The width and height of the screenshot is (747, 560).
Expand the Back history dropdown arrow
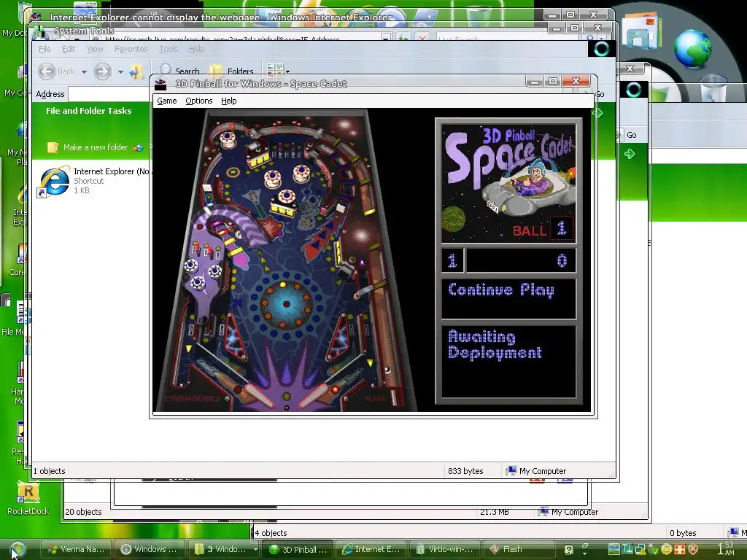(84, 72)
